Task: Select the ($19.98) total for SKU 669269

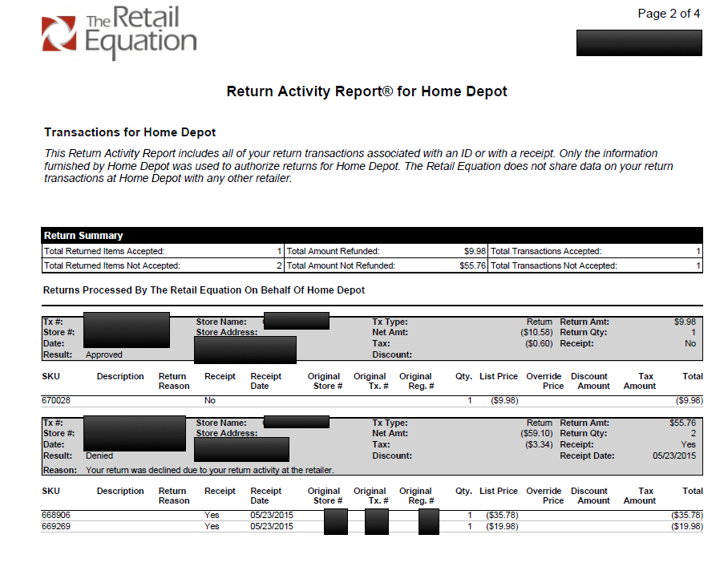Action: 687,526
